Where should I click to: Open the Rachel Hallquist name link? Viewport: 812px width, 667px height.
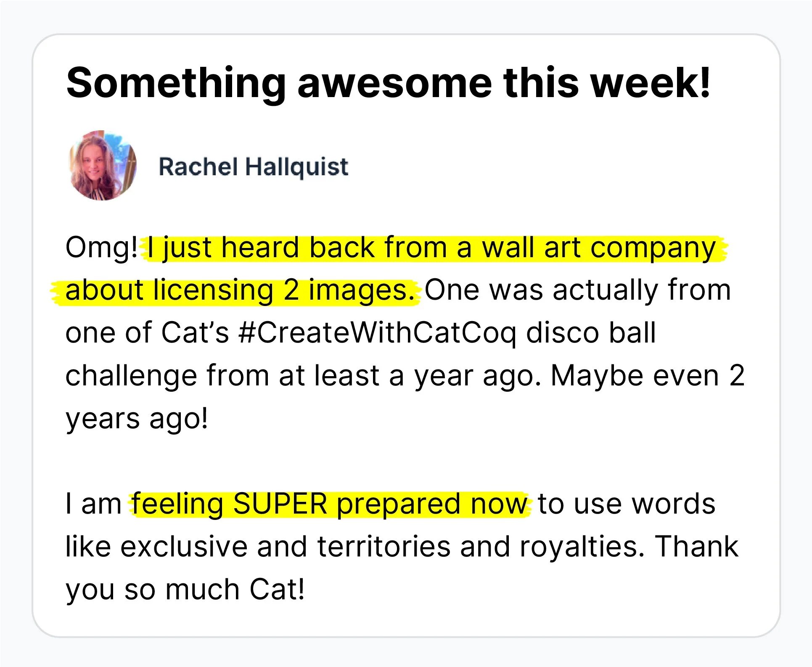click(253, 167)
